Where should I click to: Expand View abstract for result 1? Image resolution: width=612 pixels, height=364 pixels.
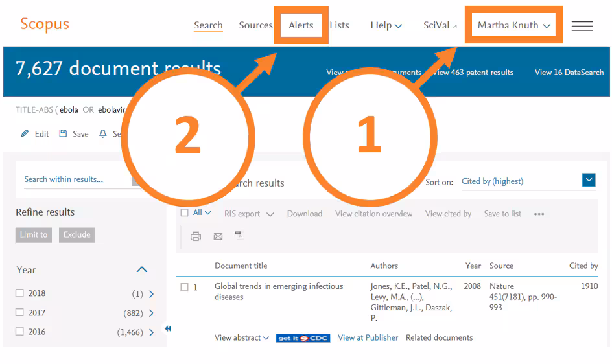(242, 338)
